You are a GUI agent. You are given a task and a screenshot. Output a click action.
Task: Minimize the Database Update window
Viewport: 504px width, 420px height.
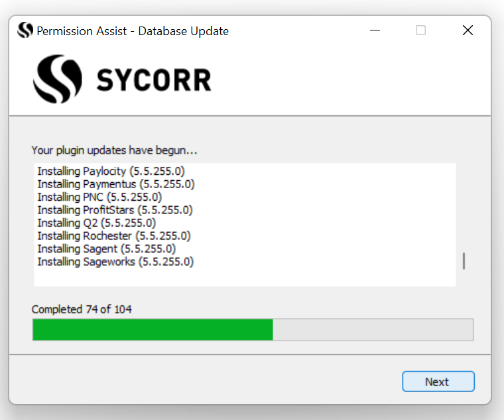[x=373, y=30]
